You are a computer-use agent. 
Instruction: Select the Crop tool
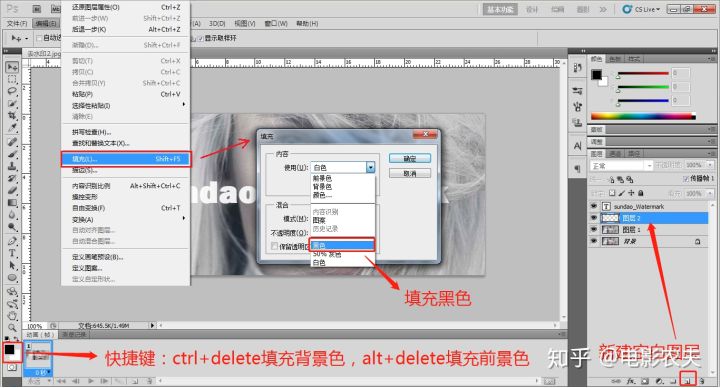pos(12,115)
